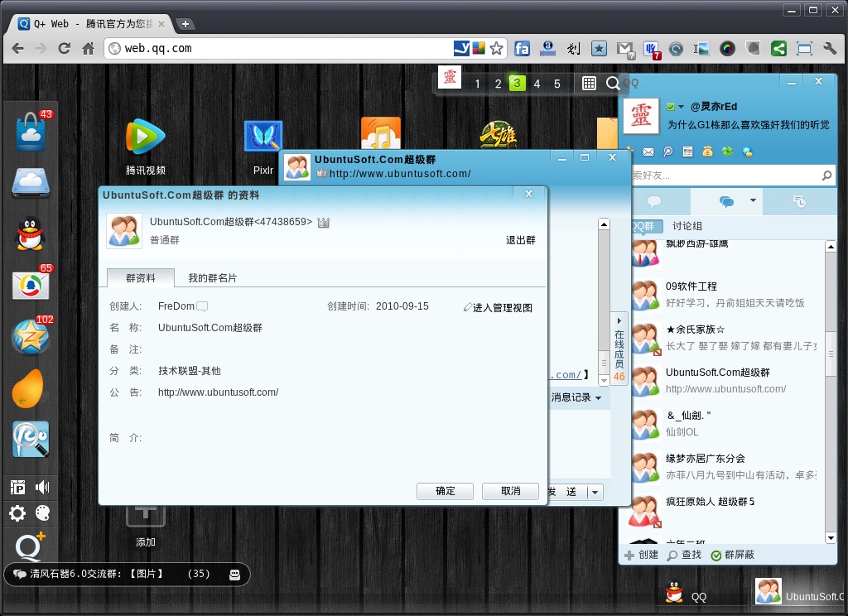Open the send button dropdown arrow

click(x=595, y=492)
